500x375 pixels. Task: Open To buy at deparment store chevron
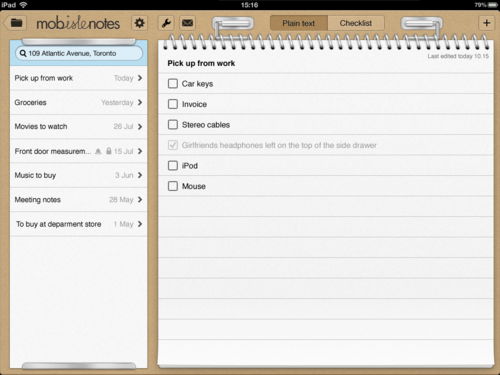click(x=140, y=224)
